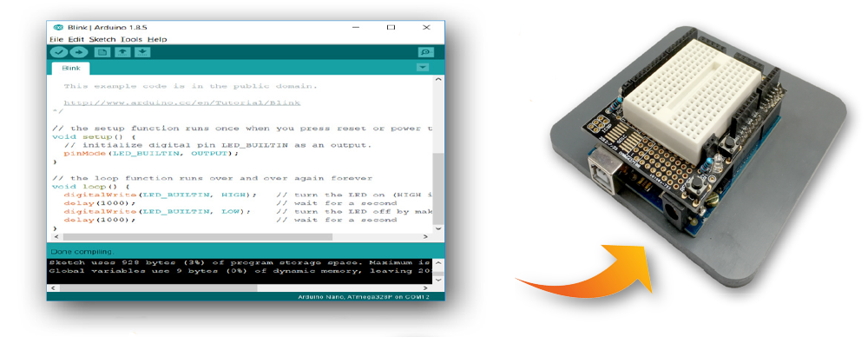Save the sketch with the down-arrow icon

[x=143, y=52]
